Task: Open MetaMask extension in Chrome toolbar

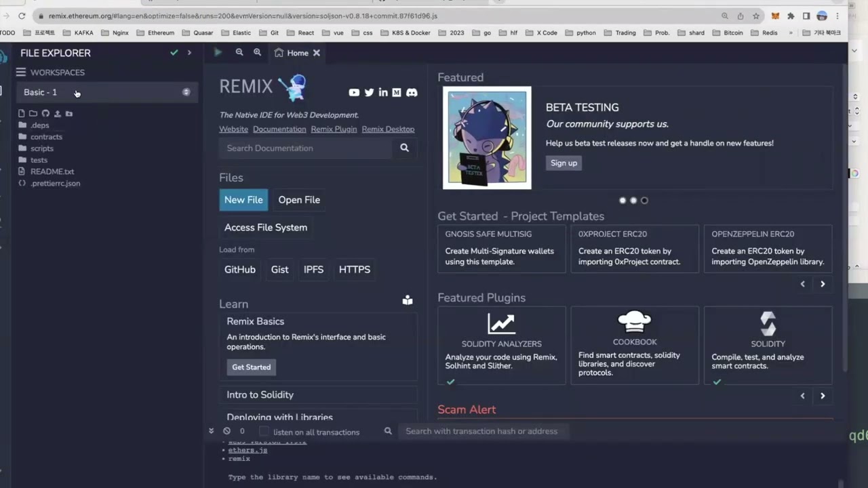Action: click(775, 16)
